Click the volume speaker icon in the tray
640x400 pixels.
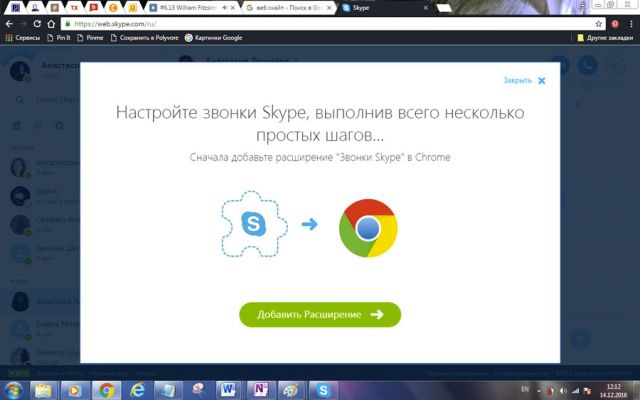(563, 391)
